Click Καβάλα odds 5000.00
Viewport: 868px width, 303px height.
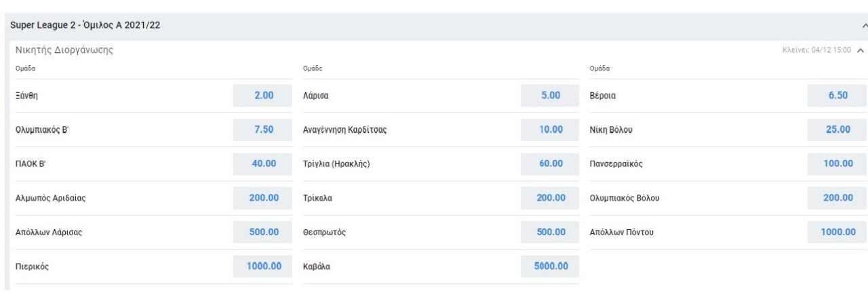point(550,266)
